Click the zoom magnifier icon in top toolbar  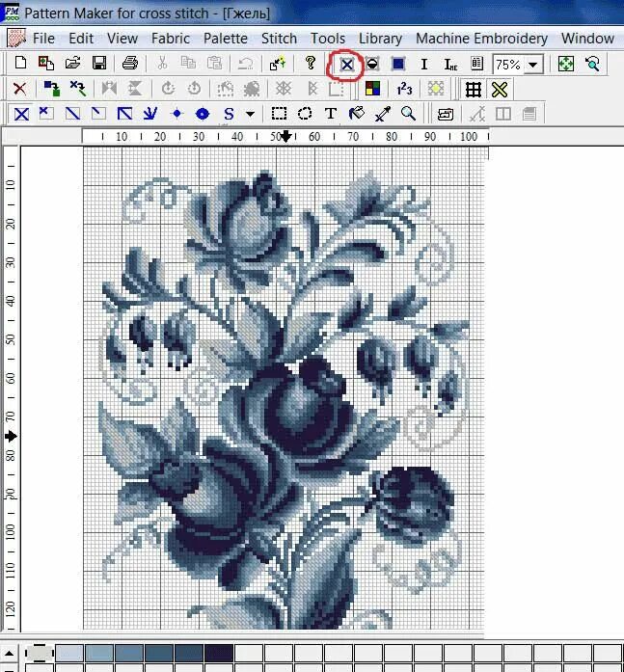coord(593,65)
